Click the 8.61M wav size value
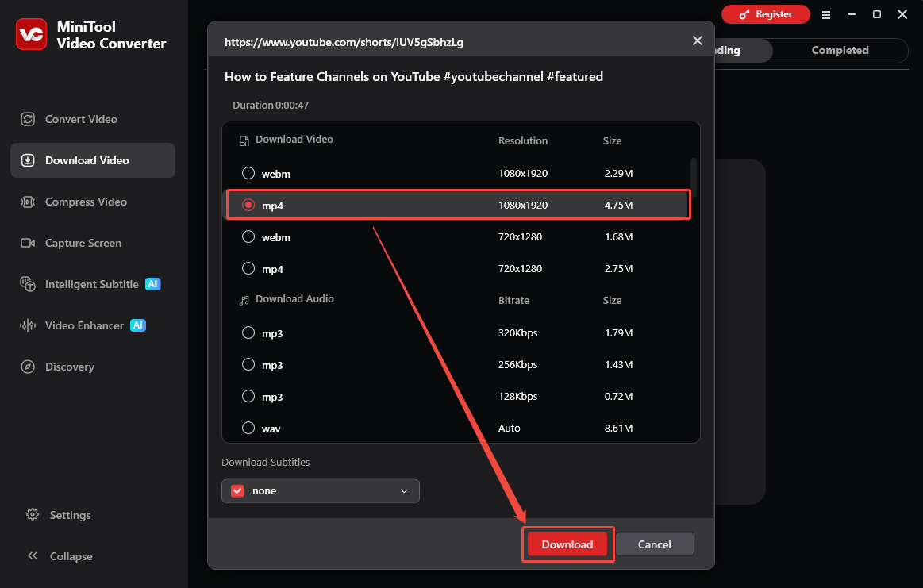 619,428
